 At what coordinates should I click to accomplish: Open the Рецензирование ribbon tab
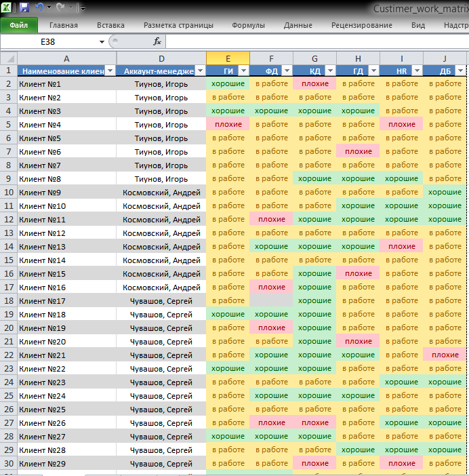click(x=362, y=25)
